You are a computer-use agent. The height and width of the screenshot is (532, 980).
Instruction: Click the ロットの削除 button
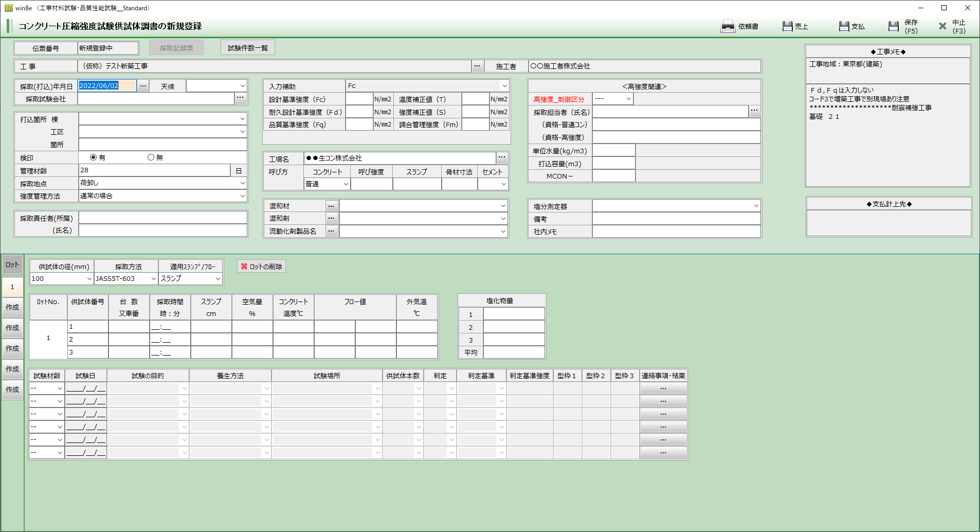click(261, 267)
